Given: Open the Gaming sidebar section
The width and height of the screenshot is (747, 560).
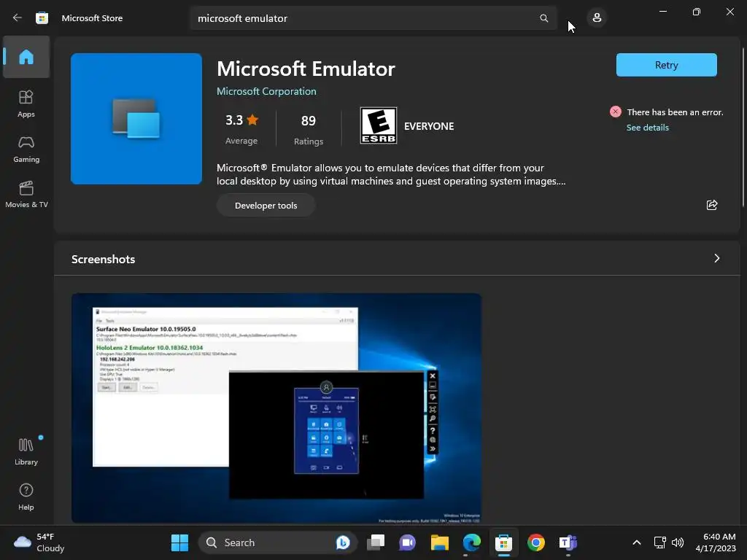Looking at the screenshot, I should 26,149.
